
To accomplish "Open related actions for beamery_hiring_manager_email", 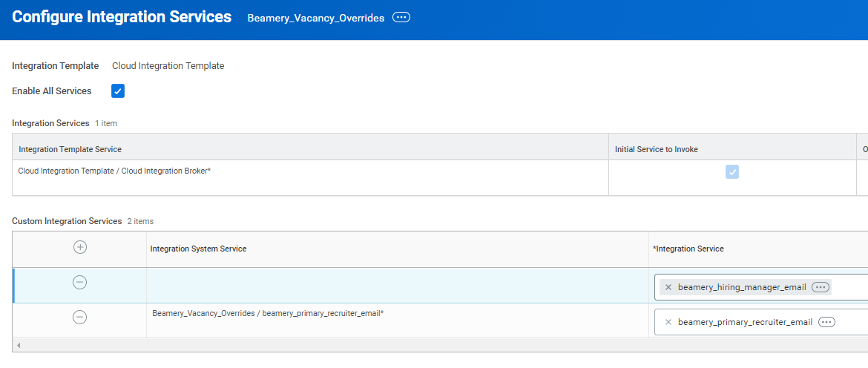I will 821,287.
